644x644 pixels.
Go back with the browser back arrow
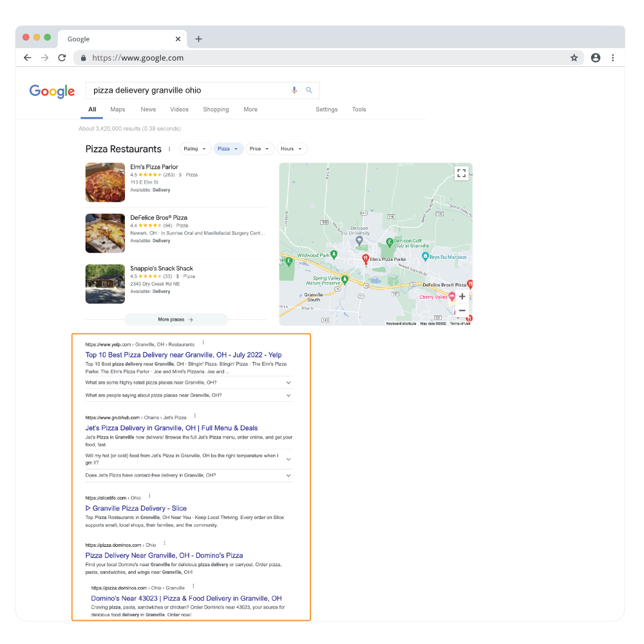28,58
